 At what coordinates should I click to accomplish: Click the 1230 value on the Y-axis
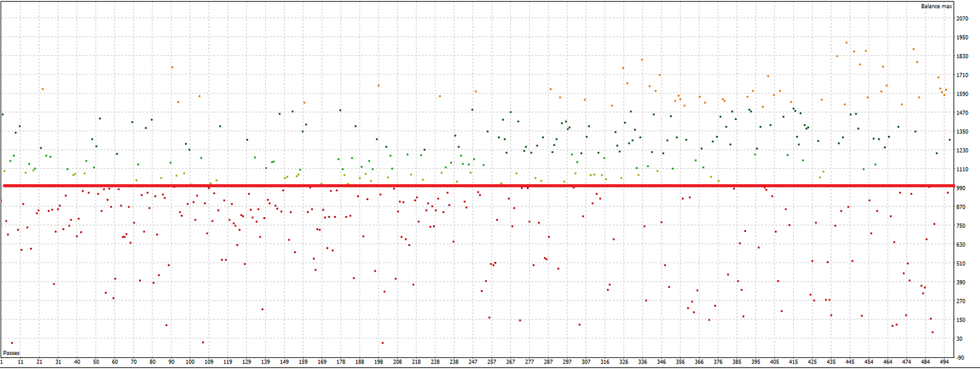point(962,151)
